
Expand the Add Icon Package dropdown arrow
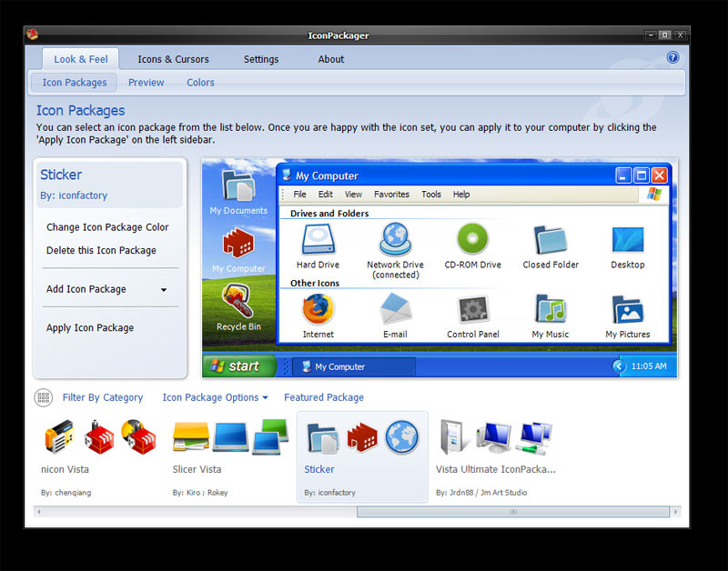point(164,290)
